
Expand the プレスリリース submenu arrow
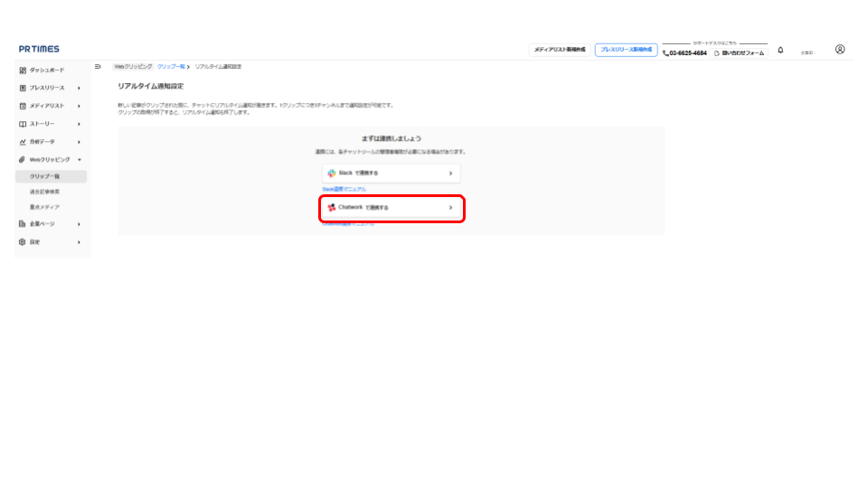coord(80,88)
